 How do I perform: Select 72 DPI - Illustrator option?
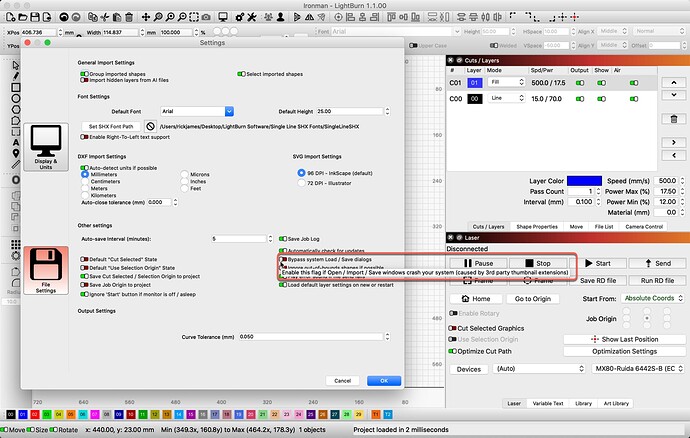[301, 183]
